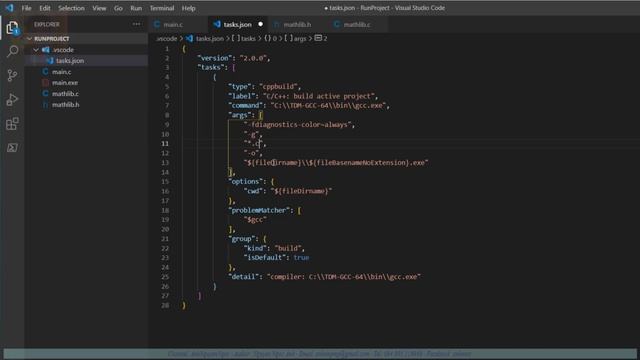Click the EXPLORER panel title
Screen dimensions: 640x360
point(47,24)
